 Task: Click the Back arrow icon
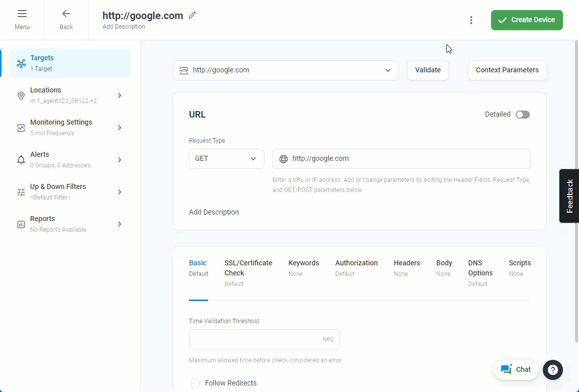tap(66, 14)
